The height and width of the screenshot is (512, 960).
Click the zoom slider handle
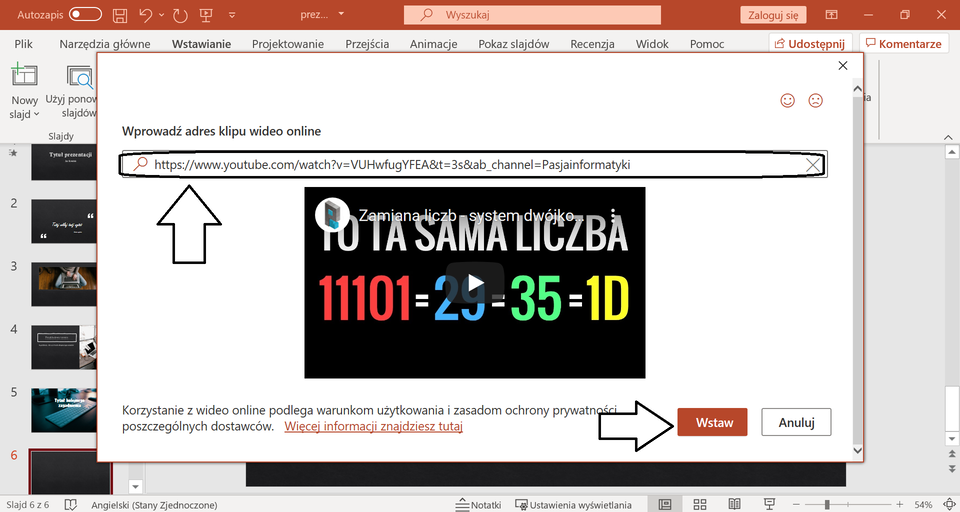827,505
